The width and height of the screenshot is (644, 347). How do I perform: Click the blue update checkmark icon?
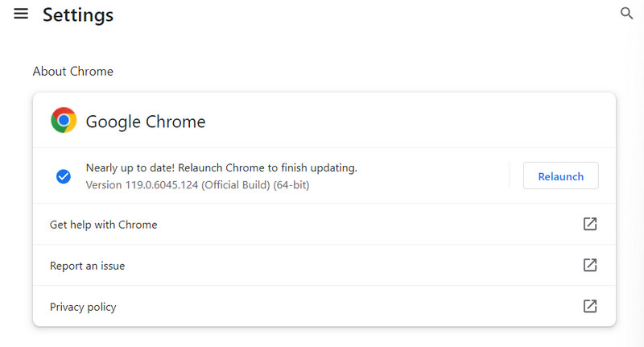point(64,176)
